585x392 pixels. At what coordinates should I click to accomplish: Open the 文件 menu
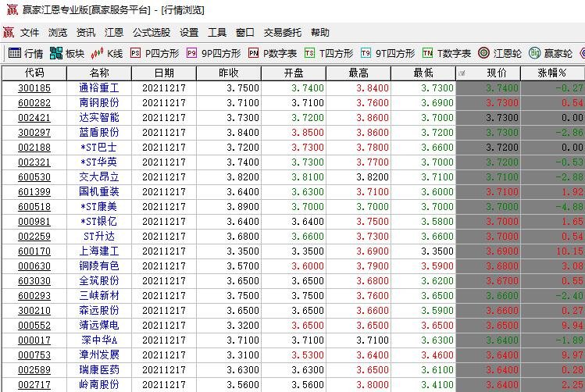30,33
